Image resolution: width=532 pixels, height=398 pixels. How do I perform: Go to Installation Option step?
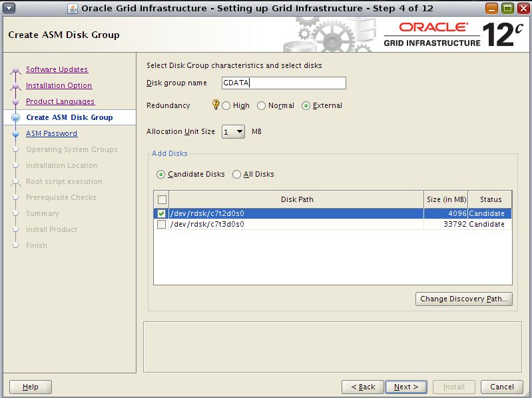[59, 85]
